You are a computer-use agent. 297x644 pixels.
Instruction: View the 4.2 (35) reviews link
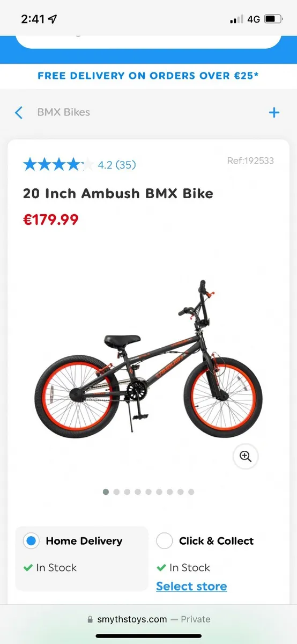pos(117,165)
